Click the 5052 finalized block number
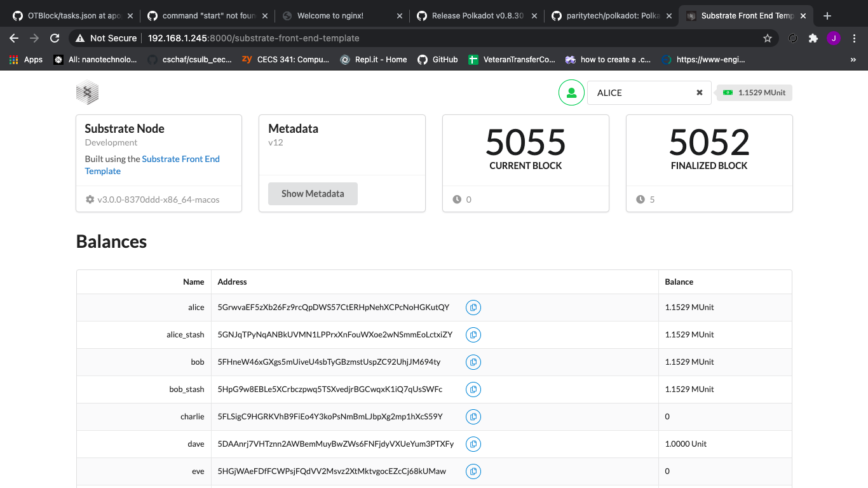Viewport: 868px width, 488px height. coord(709,142)
